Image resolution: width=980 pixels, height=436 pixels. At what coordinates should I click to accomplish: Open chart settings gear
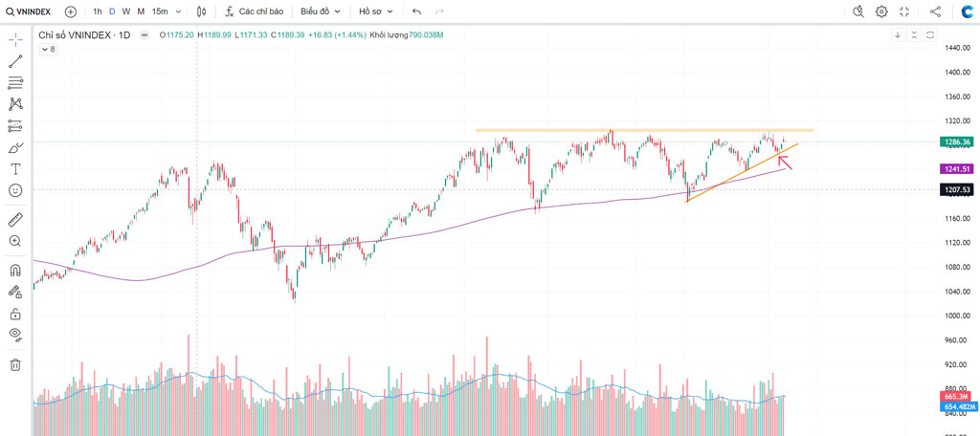pyautogui.click(x=881, y=11)
